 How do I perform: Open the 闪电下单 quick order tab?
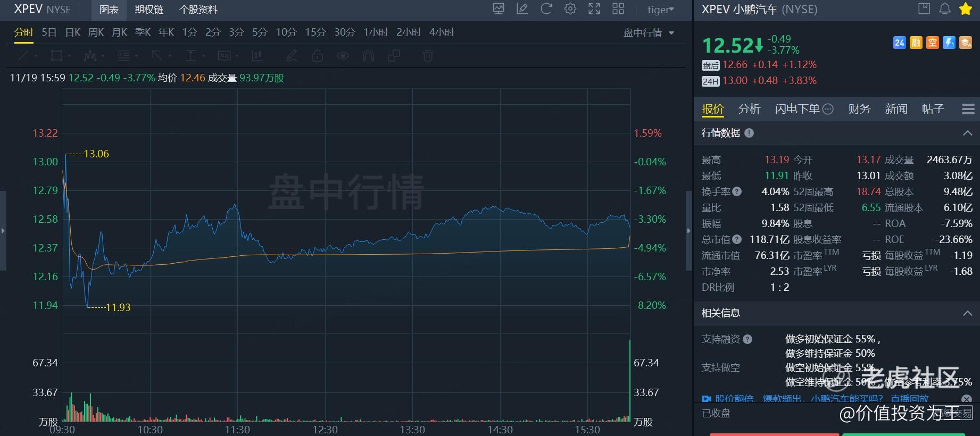click(797, 109)
